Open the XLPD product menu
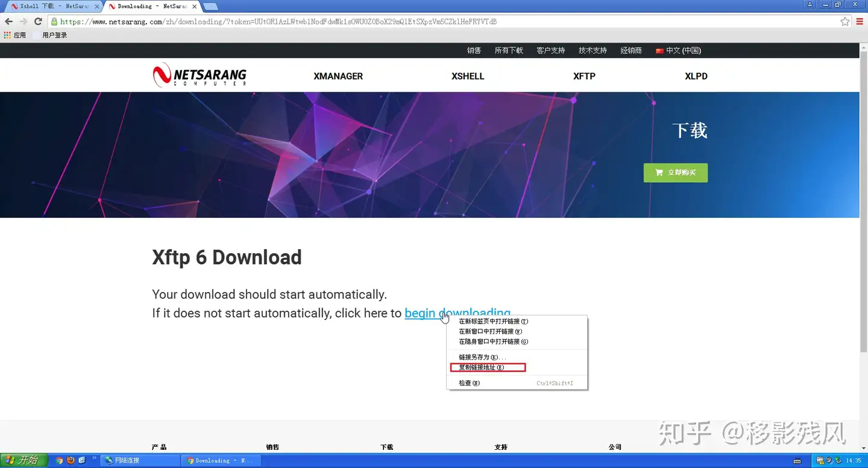The image size is (868, 468). 696,76
